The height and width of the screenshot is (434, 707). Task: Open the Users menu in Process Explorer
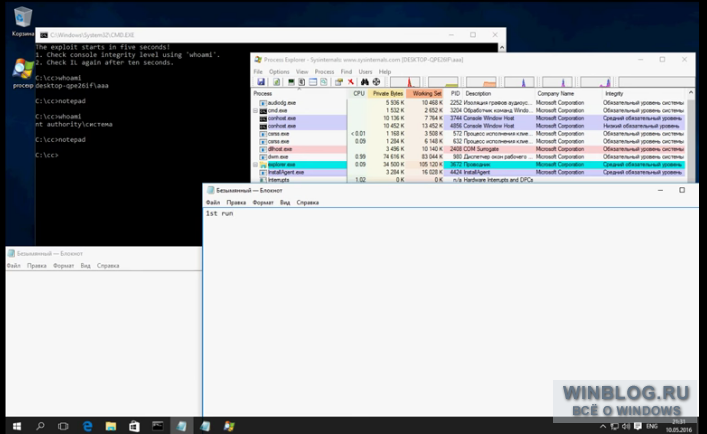click(x=365, y=72)
